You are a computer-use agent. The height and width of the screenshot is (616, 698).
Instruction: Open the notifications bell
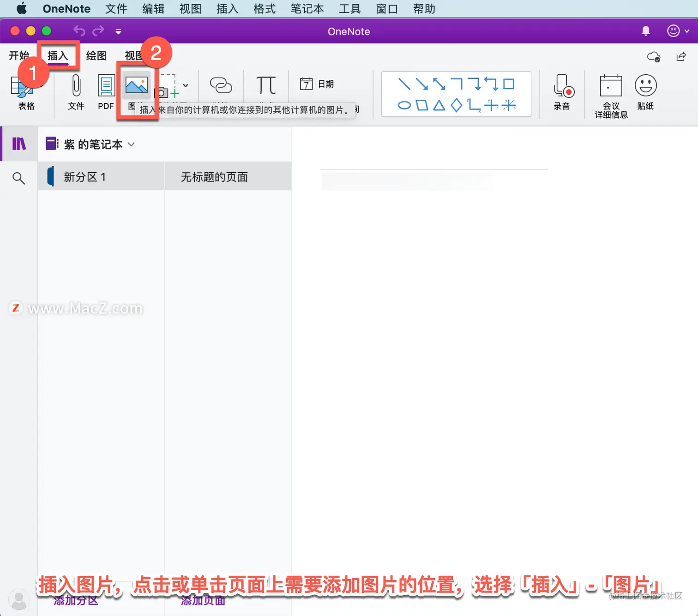[646, 31]
